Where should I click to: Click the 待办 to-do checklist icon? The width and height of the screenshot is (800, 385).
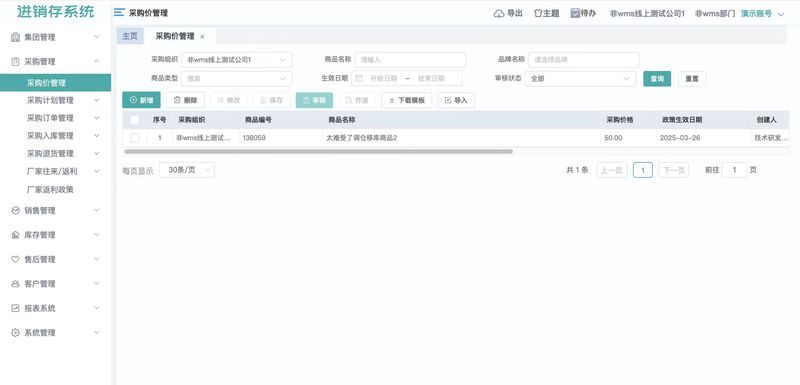[x=575, y=13]
